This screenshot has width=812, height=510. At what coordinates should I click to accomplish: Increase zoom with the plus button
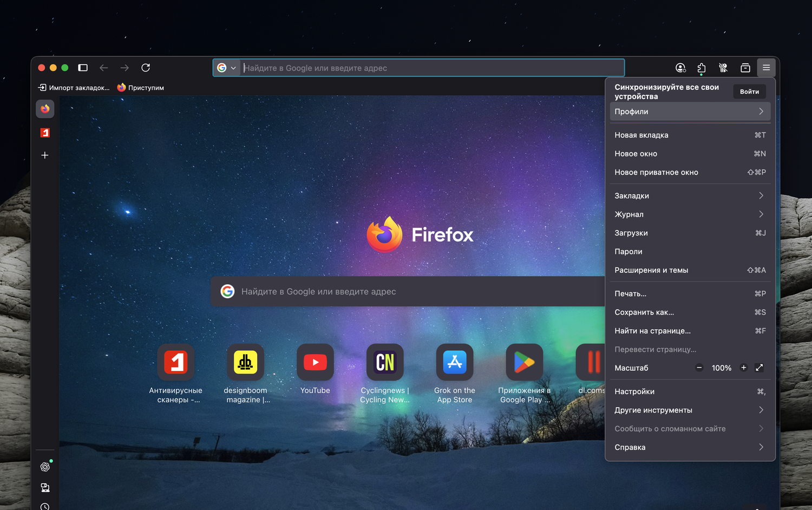(744, 368)
